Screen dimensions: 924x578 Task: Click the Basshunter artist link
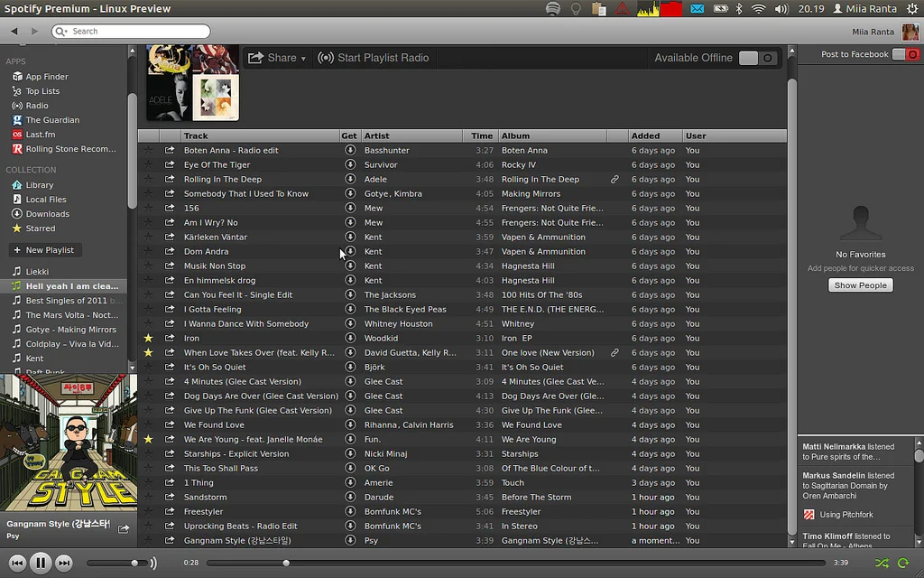(386, 151)
